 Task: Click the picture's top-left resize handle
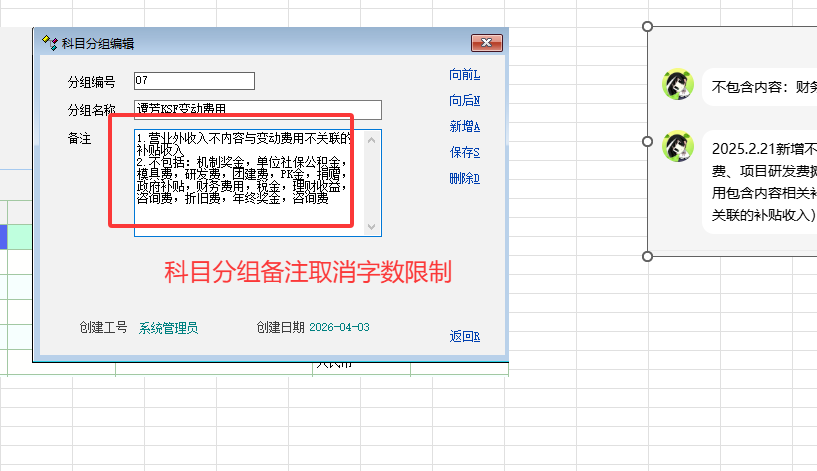tap(647, 26)
